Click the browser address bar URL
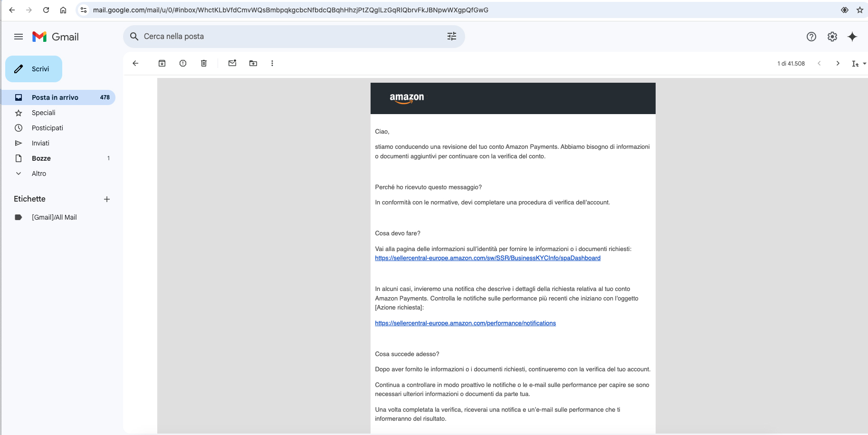Viewport: 868px width, 435px height. pyautogui.click(x=291, y=10)
